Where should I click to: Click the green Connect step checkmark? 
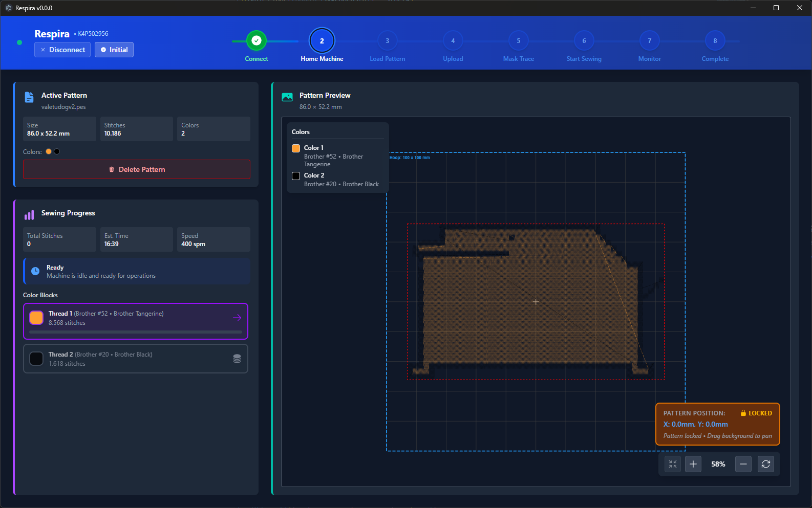(257, 40)
